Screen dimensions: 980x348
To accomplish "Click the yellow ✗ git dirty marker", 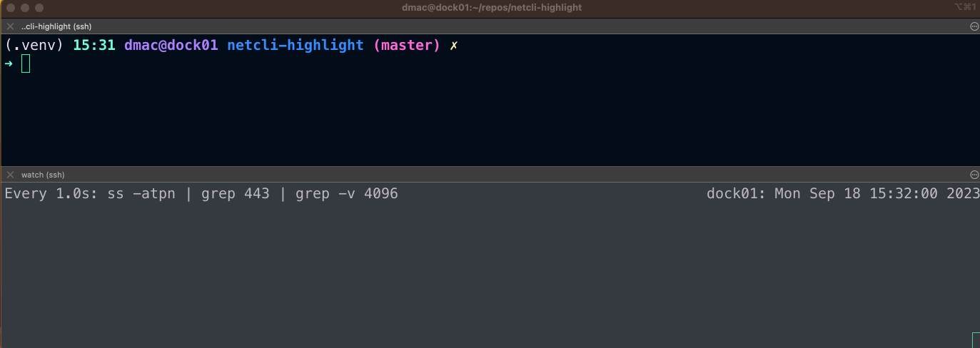I will [x=454, y=46].
